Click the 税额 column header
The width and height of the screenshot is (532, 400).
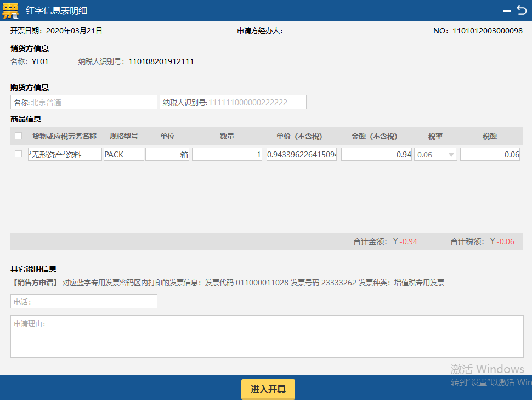[490, 136]
